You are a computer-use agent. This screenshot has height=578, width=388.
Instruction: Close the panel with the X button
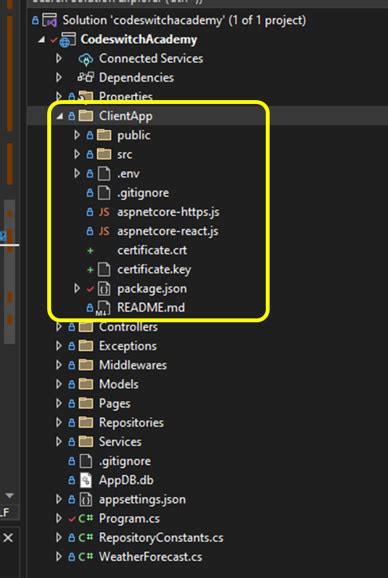(x=8, y=538)
